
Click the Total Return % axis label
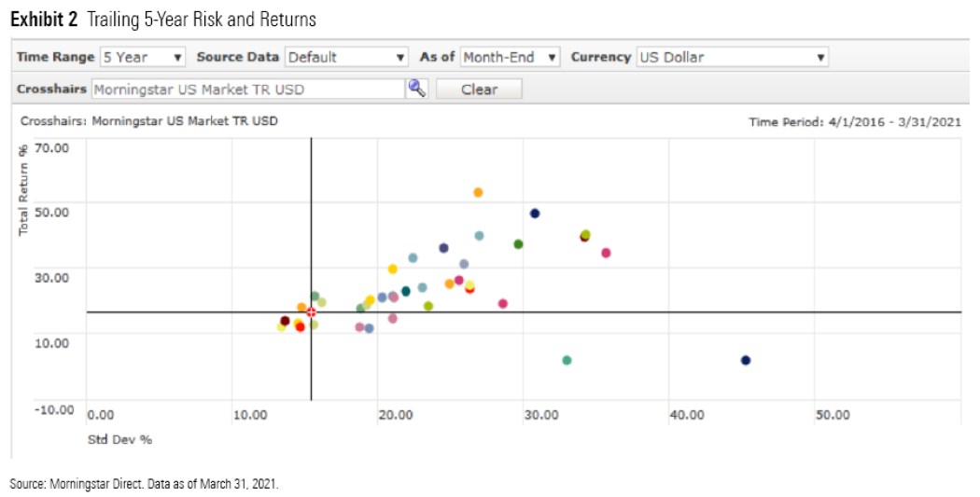[x=25, y=189]
